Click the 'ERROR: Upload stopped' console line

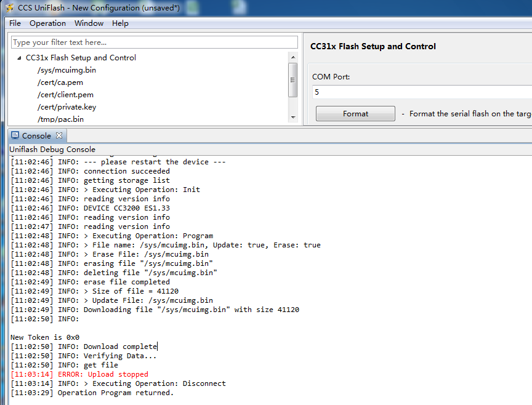[79, 374]
